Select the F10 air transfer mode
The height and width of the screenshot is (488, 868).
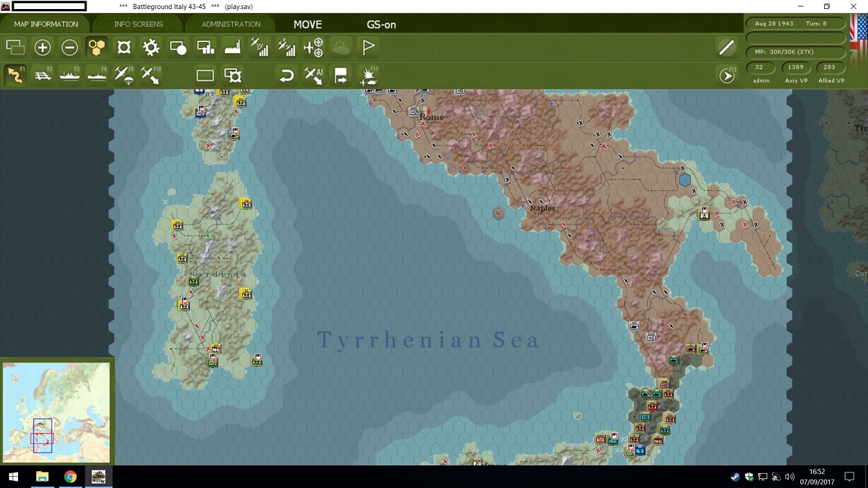tap(151, 75)
